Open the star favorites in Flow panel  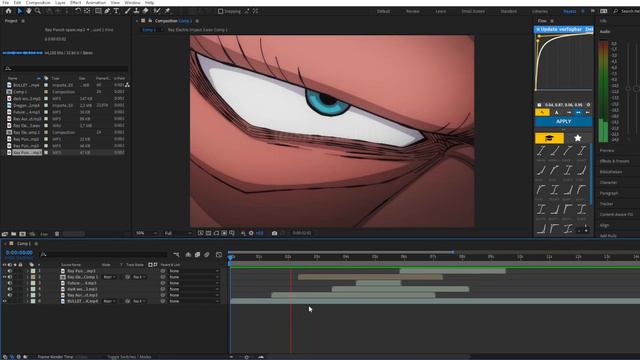[x=578, y=138]
